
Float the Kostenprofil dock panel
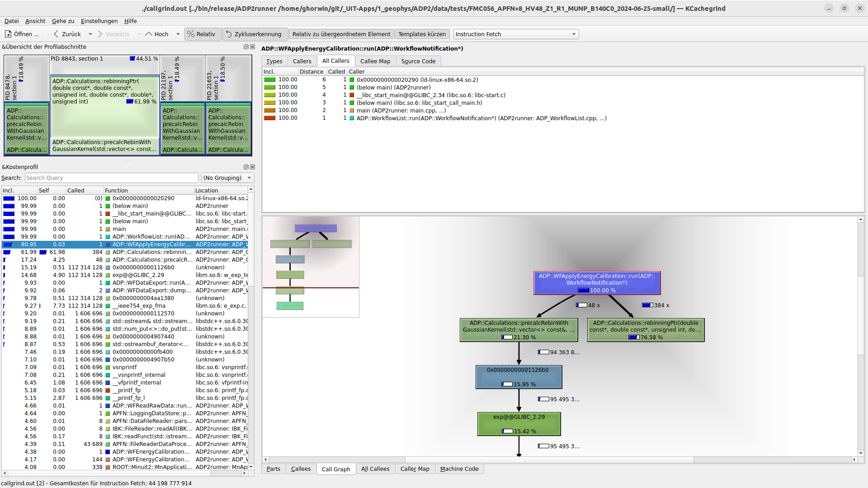246,167
